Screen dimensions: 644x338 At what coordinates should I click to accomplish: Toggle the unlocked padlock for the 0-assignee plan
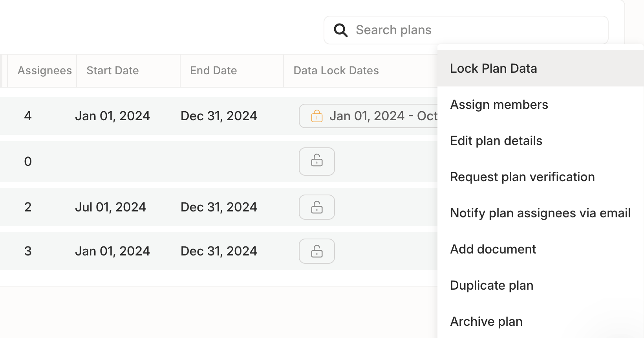317,162
